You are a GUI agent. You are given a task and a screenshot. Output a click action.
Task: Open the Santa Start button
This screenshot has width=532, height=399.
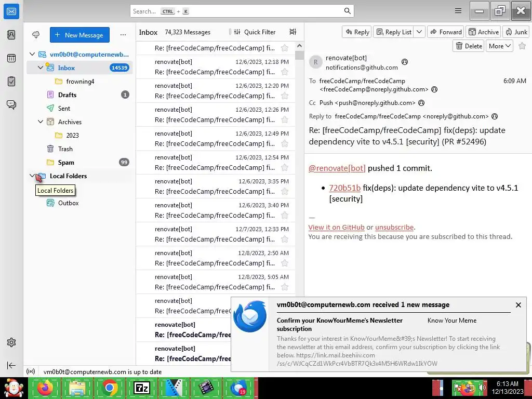pos(14,388)
